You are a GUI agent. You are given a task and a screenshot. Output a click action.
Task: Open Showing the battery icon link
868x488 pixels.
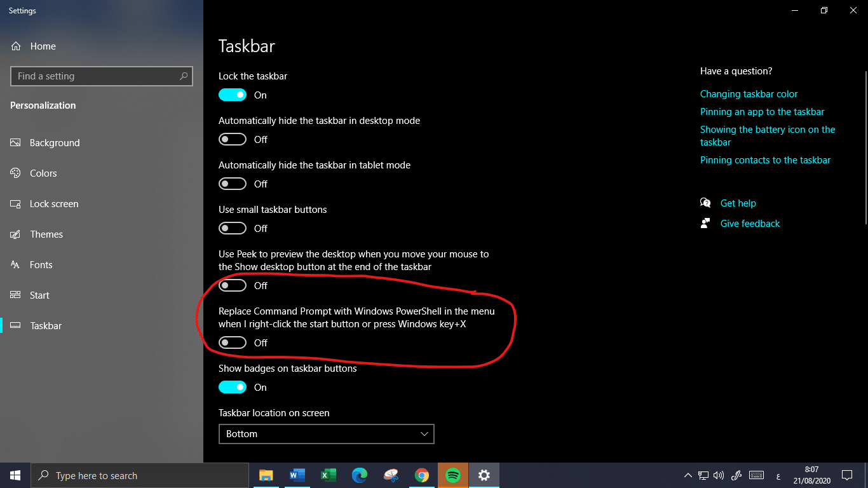[x=768, y=136]
